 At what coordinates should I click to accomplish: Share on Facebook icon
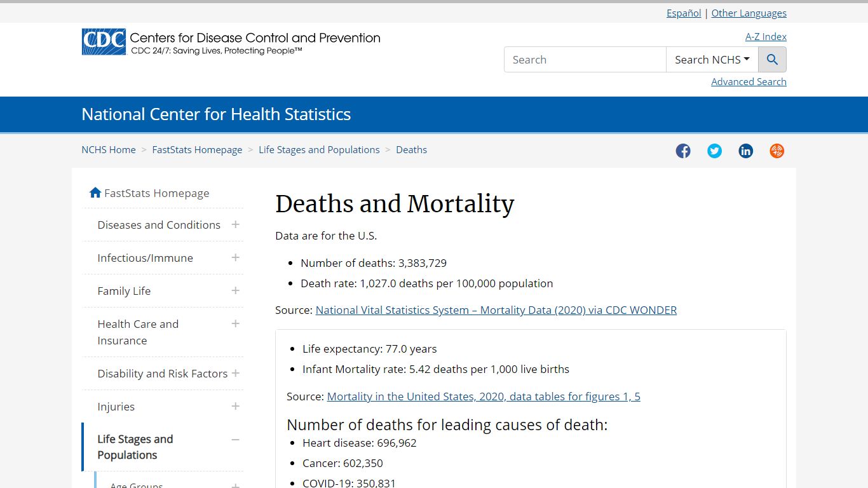coord(683,151)
